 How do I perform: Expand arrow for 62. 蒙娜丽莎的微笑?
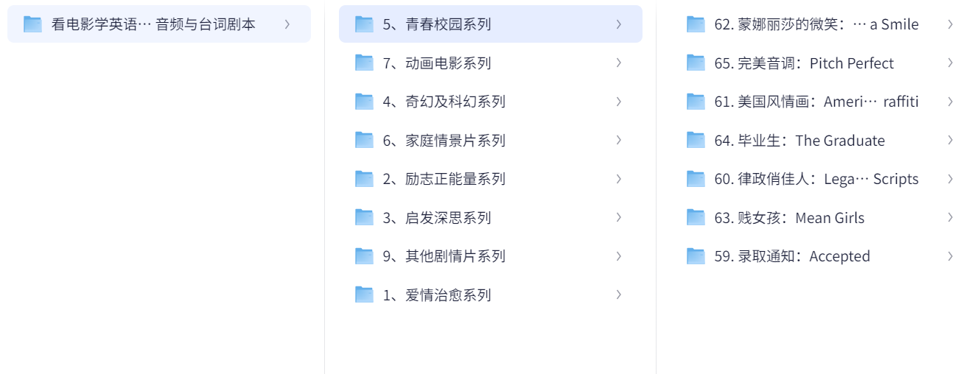[950, 24]
